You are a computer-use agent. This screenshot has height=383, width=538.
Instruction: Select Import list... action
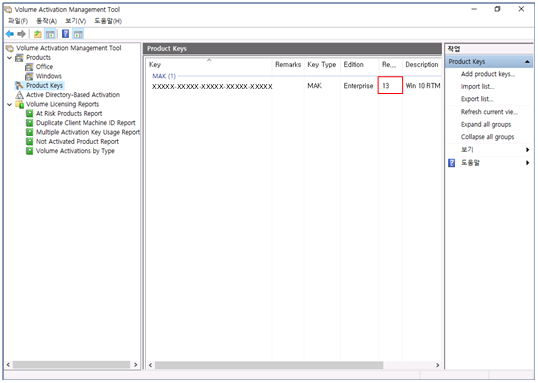(x=477, y=87)
